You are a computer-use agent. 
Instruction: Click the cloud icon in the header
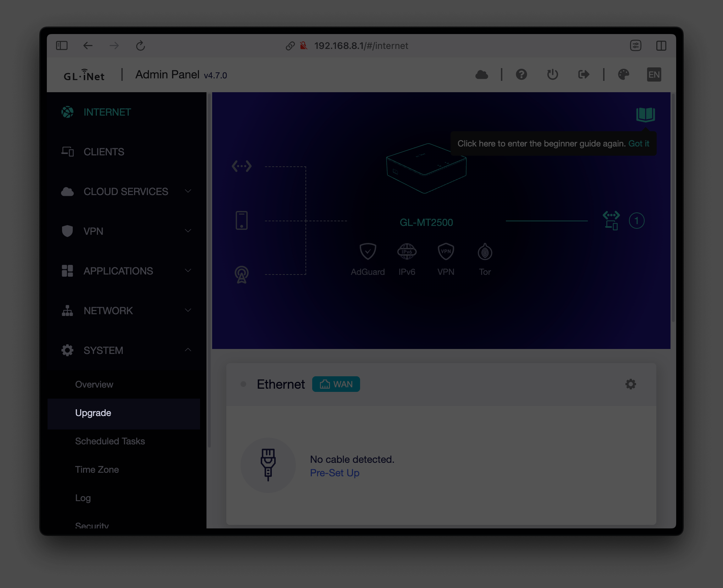click(482, 74)
